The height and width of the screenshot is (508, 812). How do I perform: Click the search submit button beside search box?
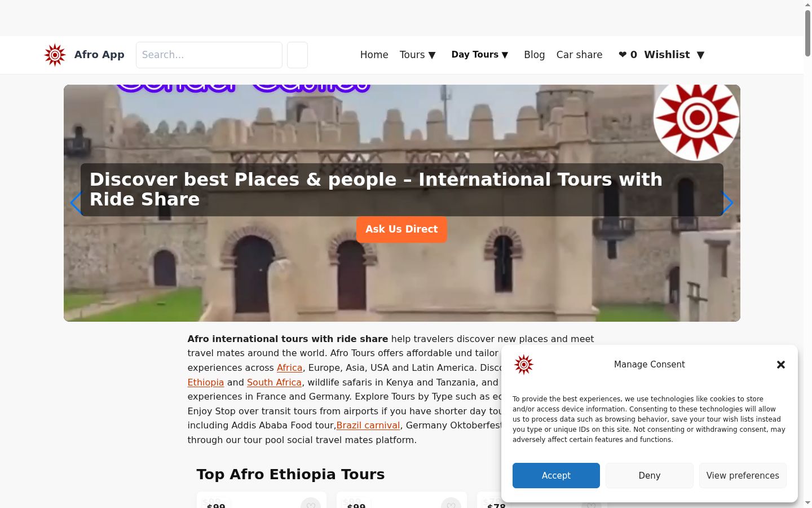point(297,55)
